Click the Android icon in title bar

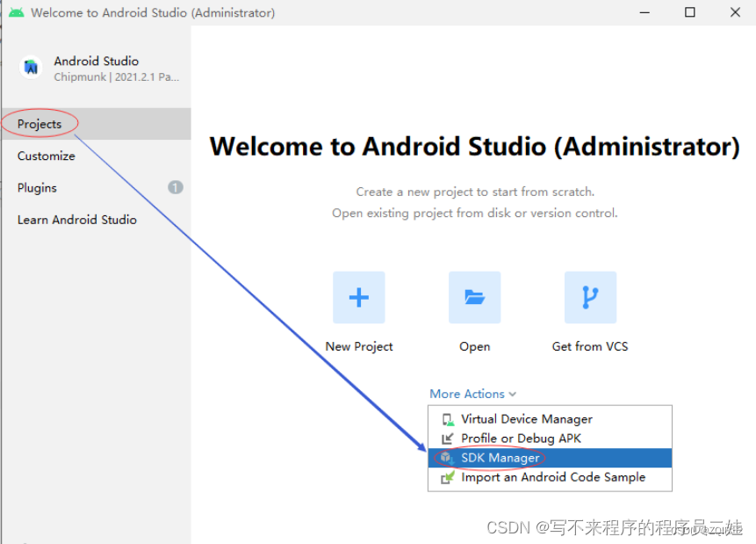pyautogui.click(x=16, y=12)
